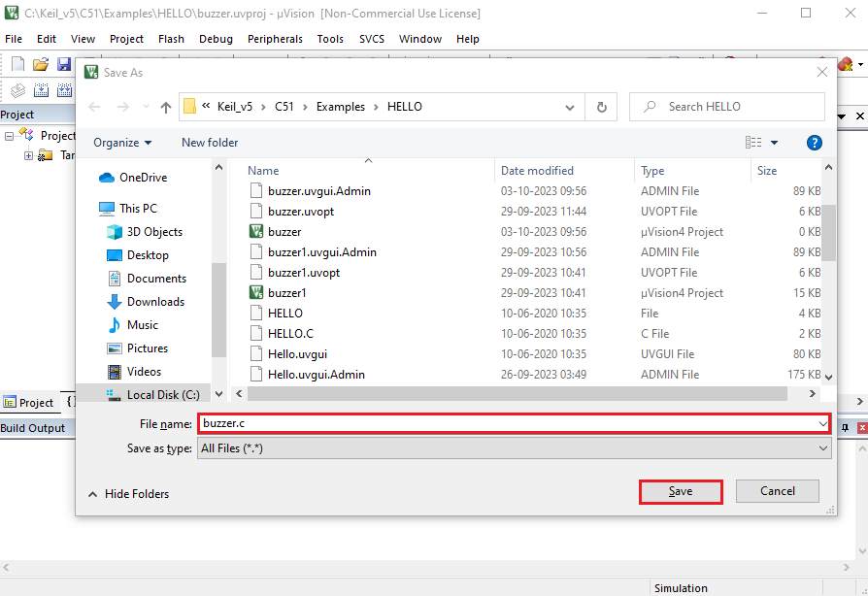Collapse navigation with Hide Folders

[129, 494]
